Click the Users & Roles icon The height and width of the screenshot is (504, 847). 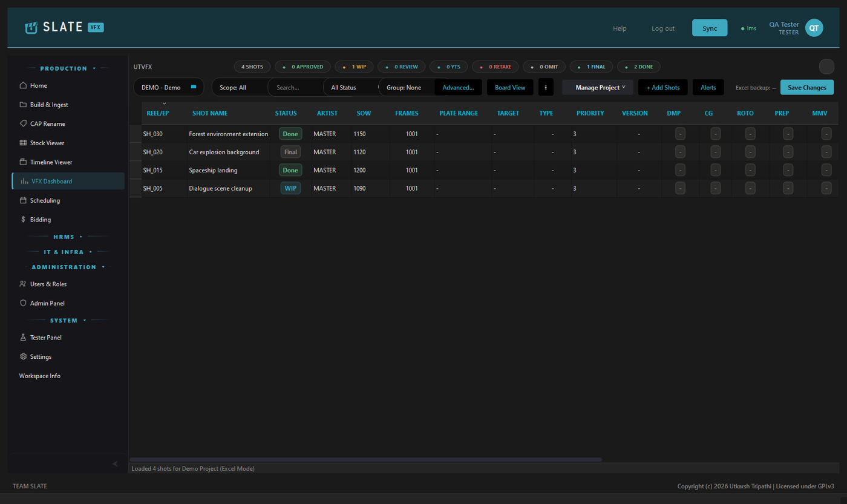tap(23, 284)
